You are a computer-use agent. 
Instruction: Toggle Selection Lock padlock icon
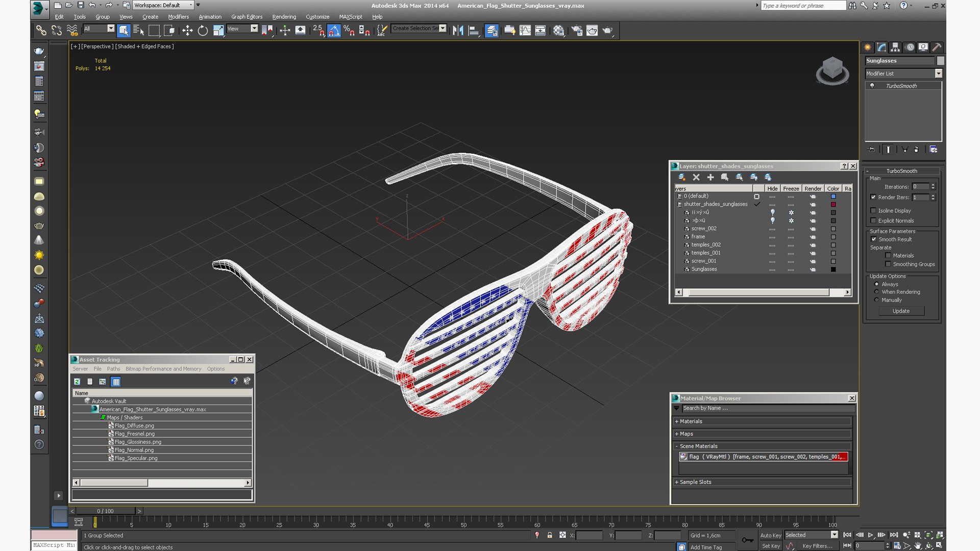tap(550, 535)
